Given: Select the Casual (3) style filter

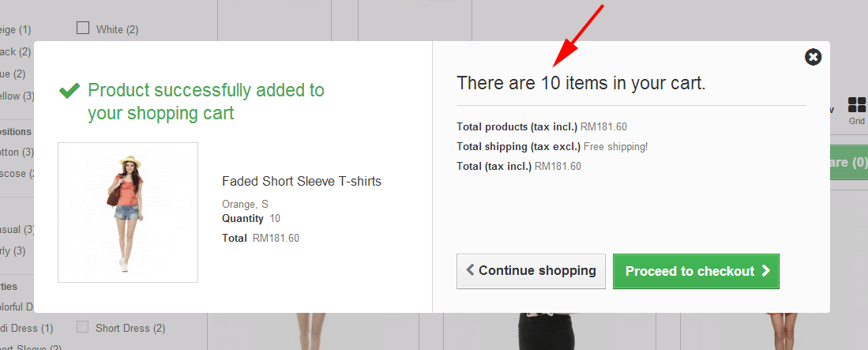Looking at the screenshot, I should click(17, 230).
